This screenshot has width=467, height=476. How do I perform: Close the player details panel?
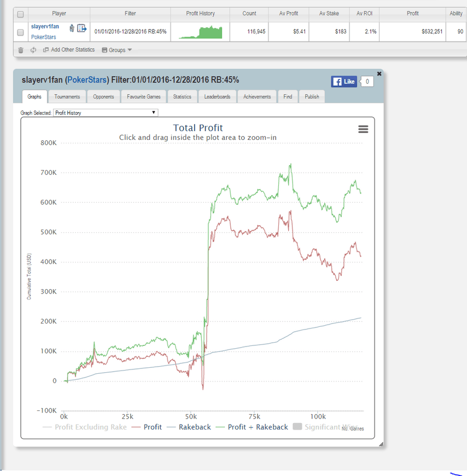pos(379,73)
